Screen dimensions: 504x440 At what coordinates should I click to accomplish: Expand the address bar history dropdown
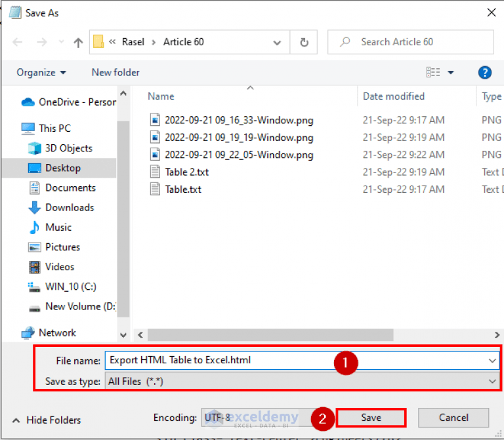(x=277, y=43)
